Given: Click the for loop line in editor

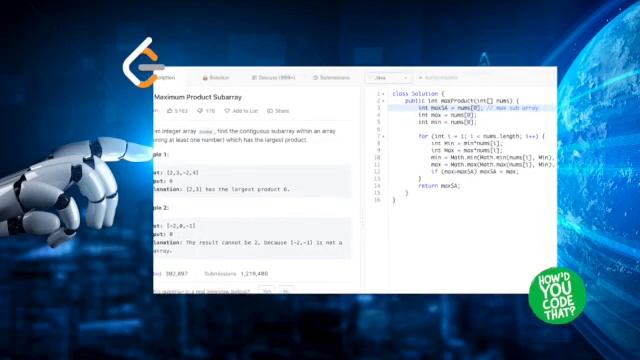Looking at the screenshot, I should [481, 136].
